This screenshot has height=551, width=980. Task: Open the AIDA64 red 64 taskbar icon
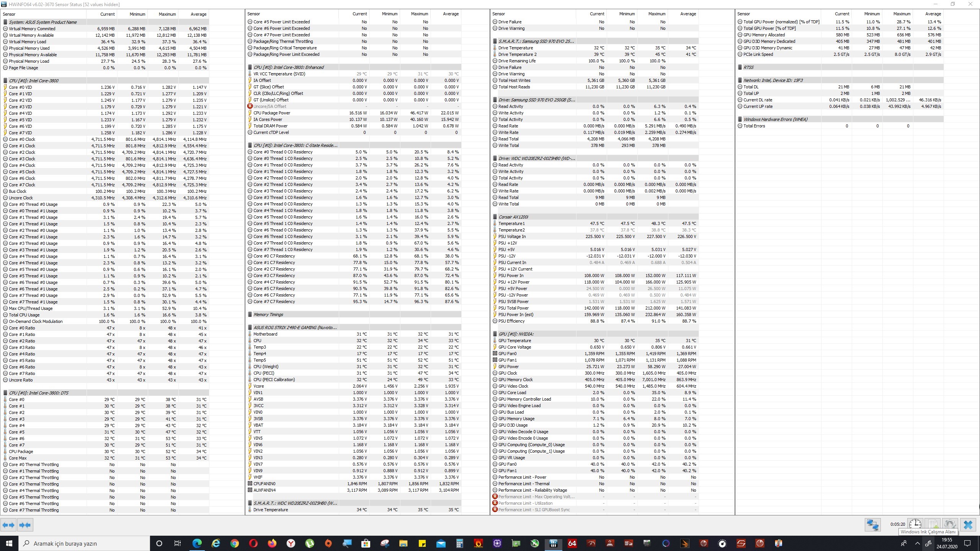point(572,543)
